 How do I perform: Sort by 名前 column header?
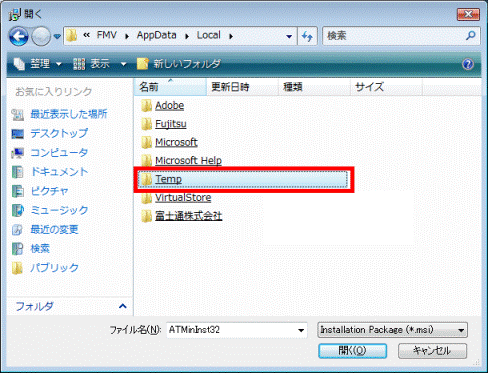[x=170, y=87]
